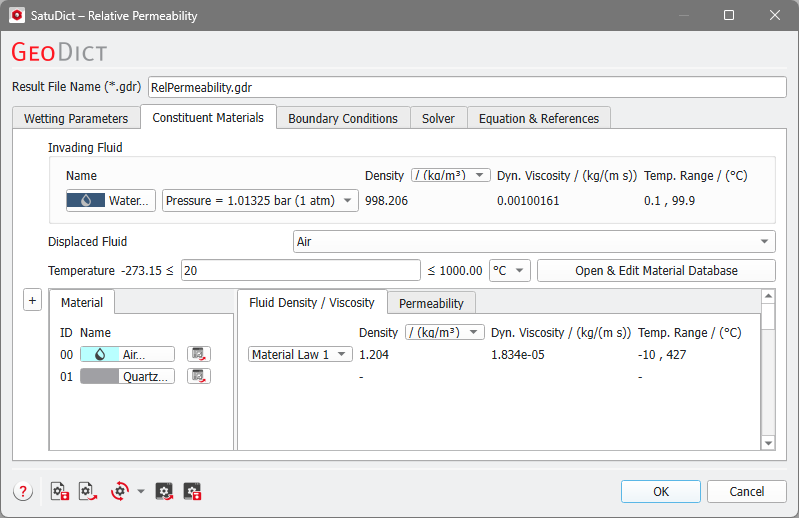Switch to the Permeability sub-tab
Image resolution: width=799 pixels, height=518 pixels.
(x=431, y=304)
